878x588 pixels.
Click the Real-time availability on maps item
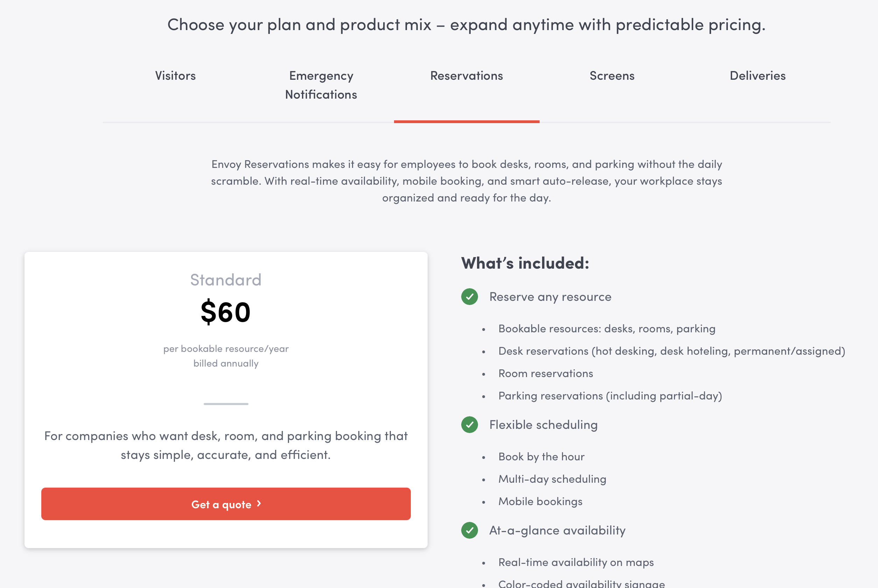tap(576, 562)
